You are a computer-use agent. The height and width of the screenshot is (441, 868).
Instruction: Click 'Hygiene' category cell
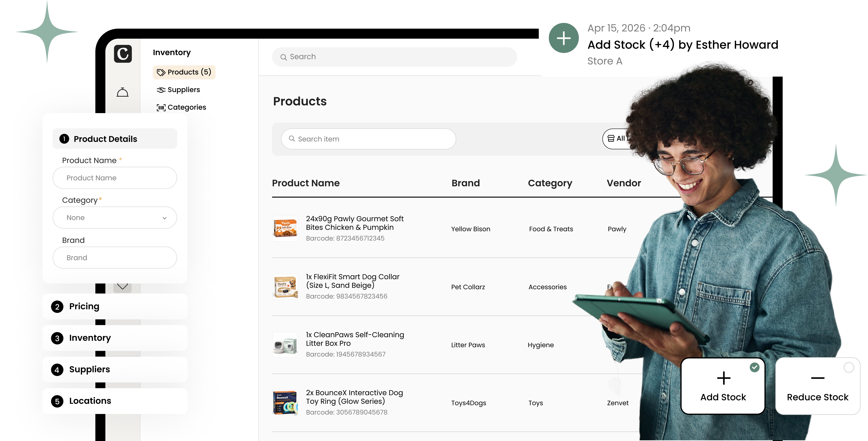pos(540,345)
